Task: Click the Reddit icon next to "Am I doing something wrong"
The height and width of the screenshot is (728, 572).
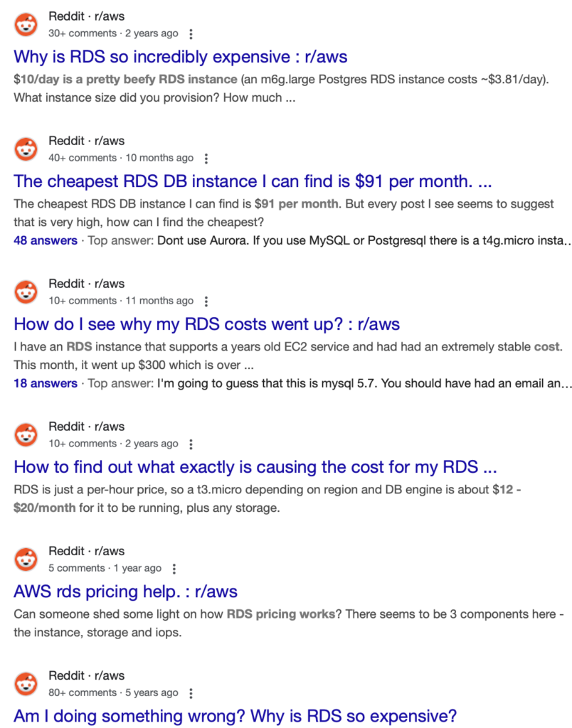Action: click(26, 683)
